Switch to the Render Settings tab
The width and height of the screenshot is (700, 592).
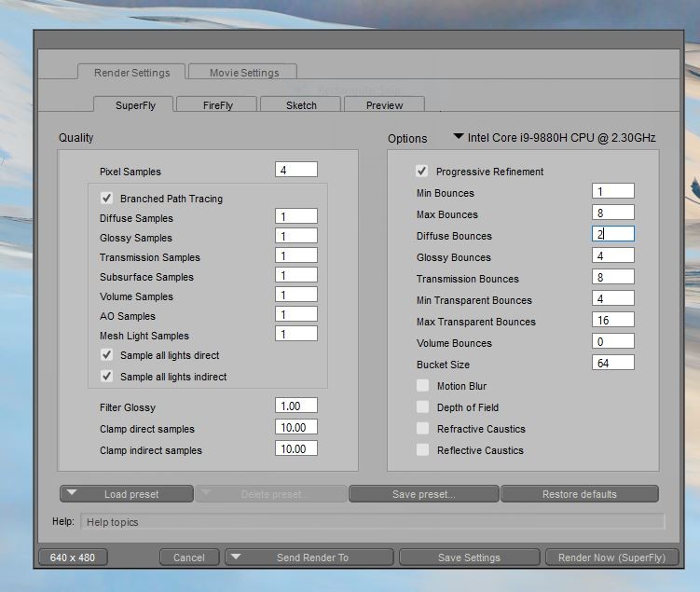[x=131, y=73]
